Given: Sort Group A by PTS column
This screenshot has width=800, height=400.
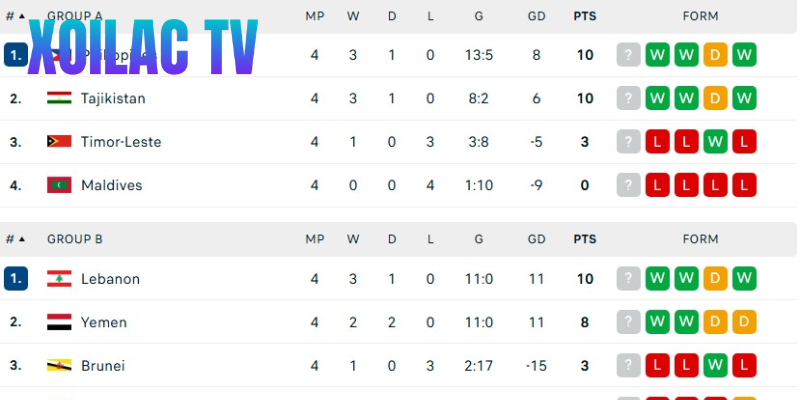Looking at the screenshot, I should [x=585, y=16].
